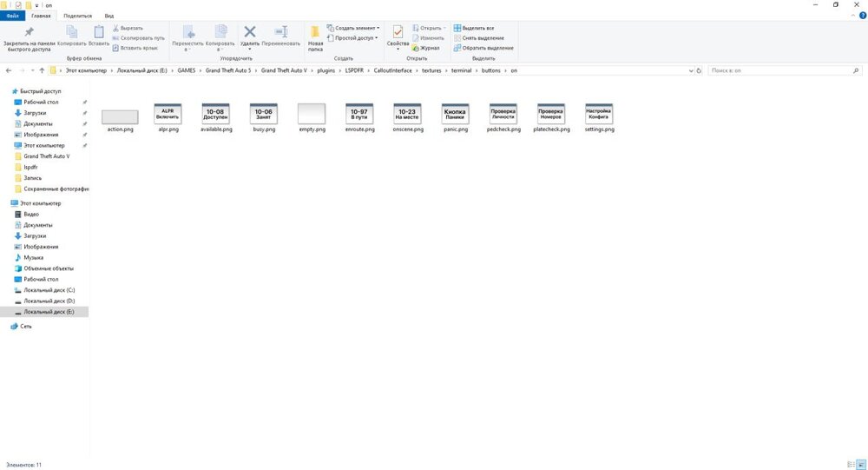Click History (Журнал) in ribbon
The width and height of the screenshot is (868, 470).
click(425, 48)
